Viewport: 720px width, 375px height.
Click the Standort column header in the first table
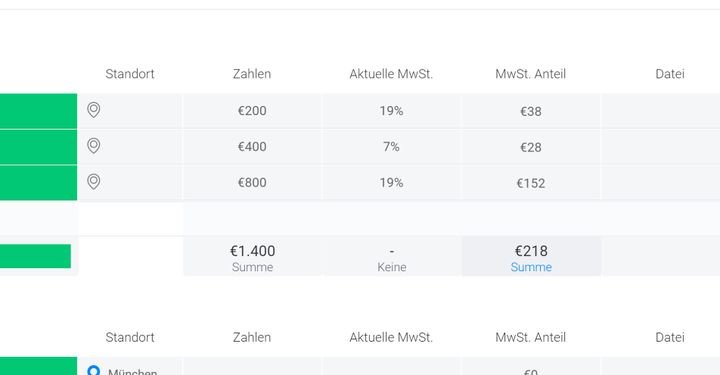coord(130,74)
